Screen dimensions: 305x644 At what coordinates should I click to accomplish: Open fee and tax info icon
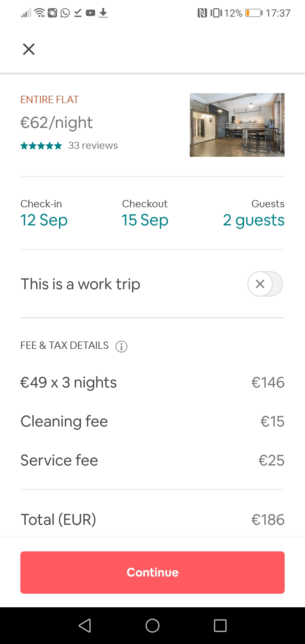click(x=121, y=346)
